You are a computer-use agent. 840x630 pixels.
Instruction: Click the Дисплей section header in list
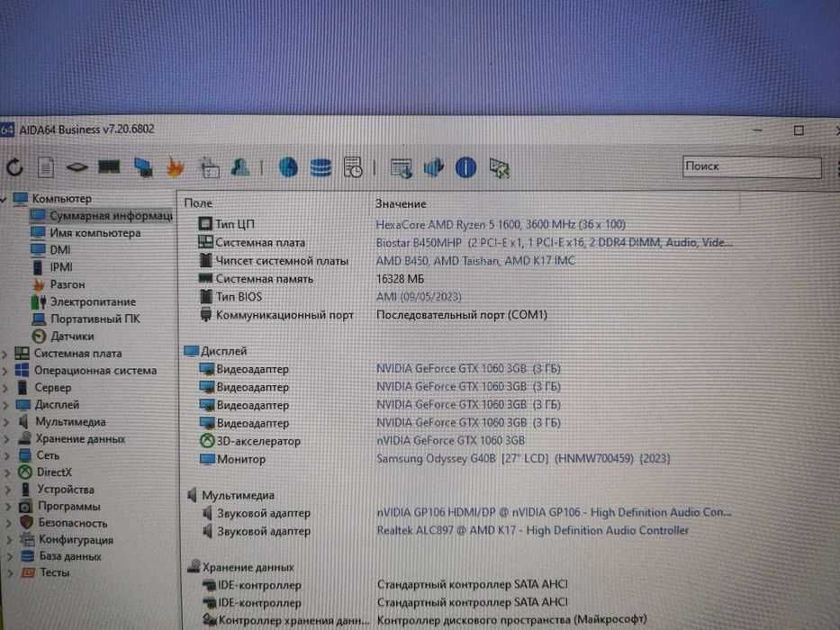coord(215,351)
